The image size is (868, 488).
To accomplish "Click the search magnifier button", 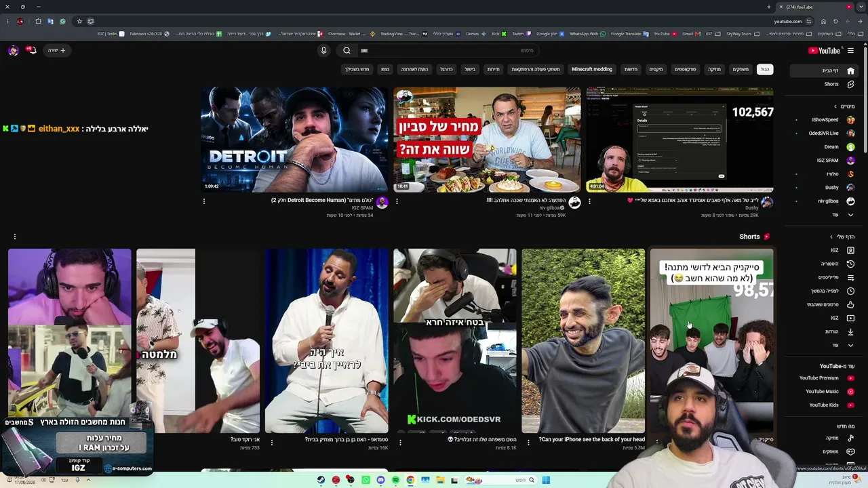I will (x=347, y=50).
